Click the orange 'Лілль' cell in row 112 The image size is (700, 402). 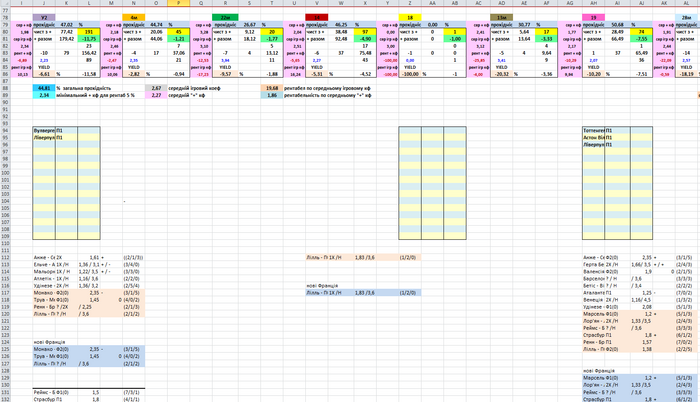click(317, 257)
